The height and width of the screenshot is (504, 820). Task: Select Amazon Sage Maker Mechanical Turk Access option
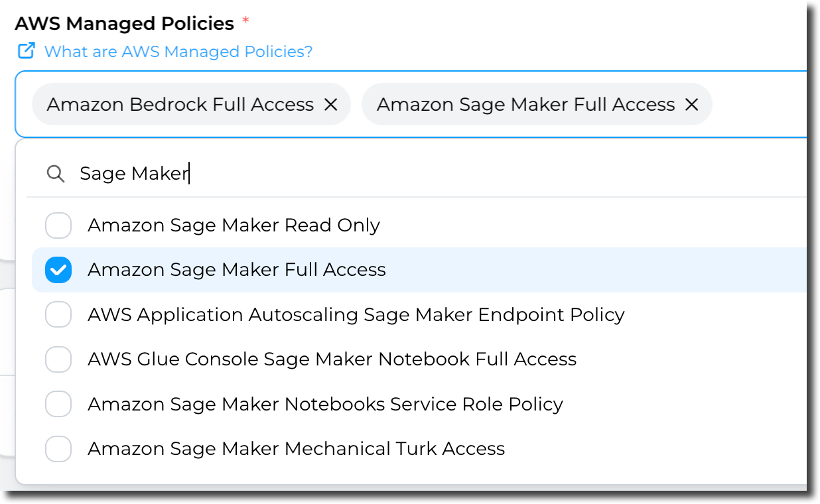296,449
